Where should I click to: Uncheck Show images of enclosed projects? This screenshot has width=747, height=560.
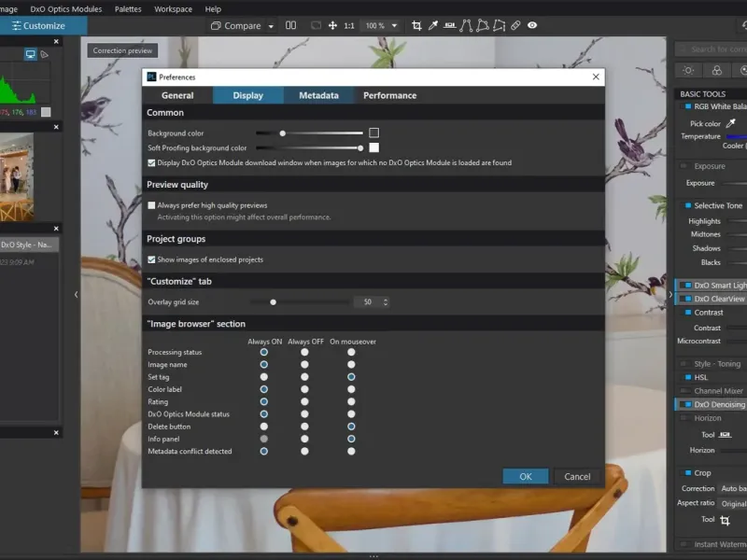tap(151, 259)
